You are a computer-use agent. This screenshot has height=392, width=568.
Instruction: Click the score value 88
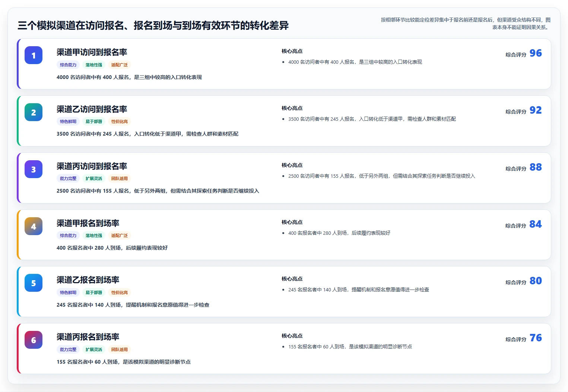coord(536,167)
